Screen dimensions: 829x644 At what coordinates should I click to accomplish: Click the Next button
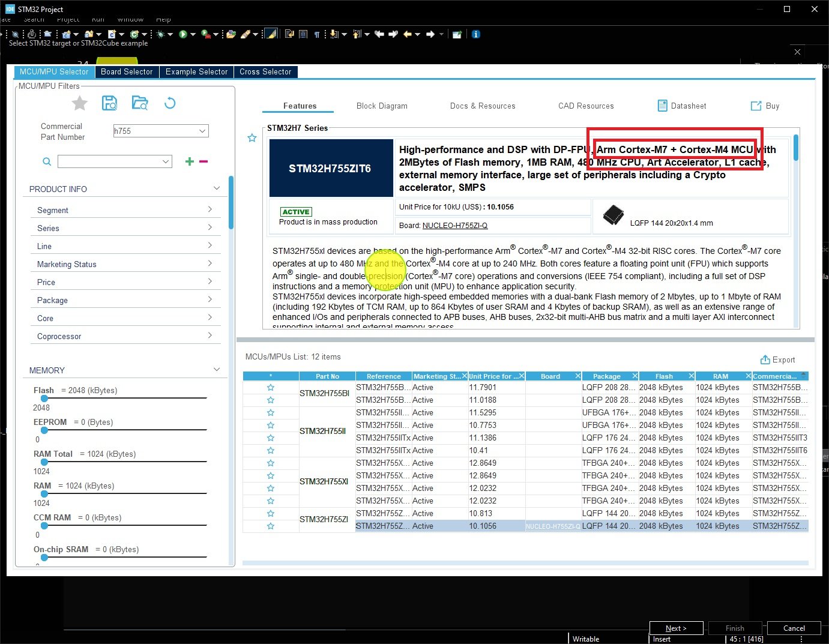point(676,628)
